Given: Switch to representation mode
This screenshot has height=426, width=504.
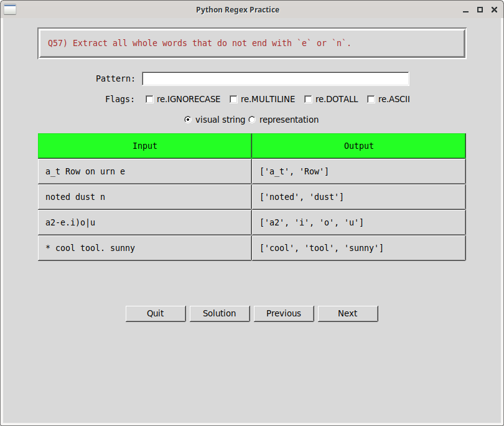Looking at the screenshot, I should pyautogui.click(x=252, y=120).
